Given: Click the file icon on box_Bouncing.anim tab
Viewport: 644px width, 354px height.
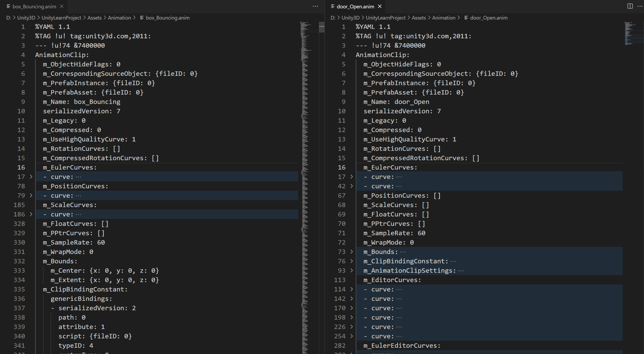Looking at the screenshot, I should pos(8,6).
